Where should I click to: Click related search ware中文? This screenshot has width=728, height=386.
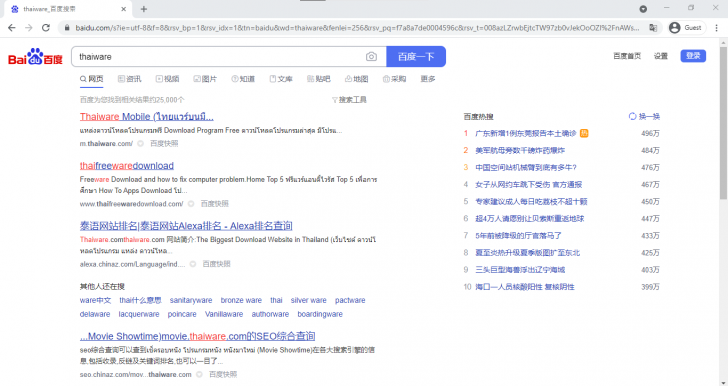pos(95,300)
